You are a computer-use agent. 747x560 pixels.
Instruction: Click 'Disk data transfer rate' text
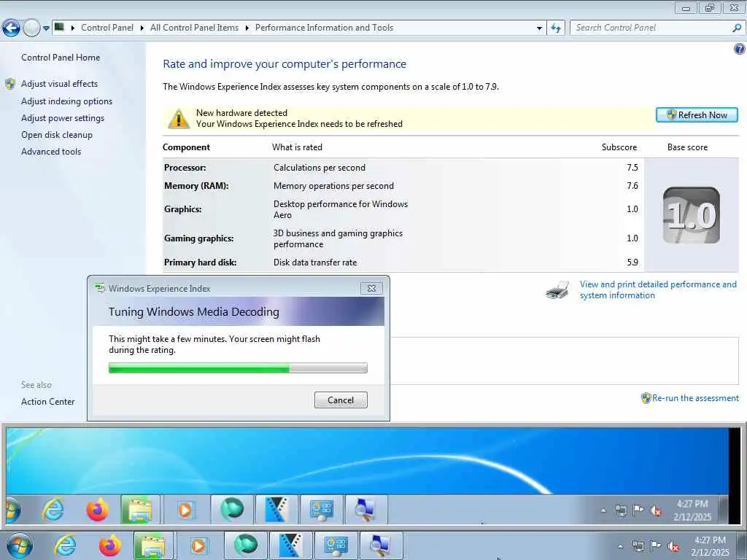315,262
